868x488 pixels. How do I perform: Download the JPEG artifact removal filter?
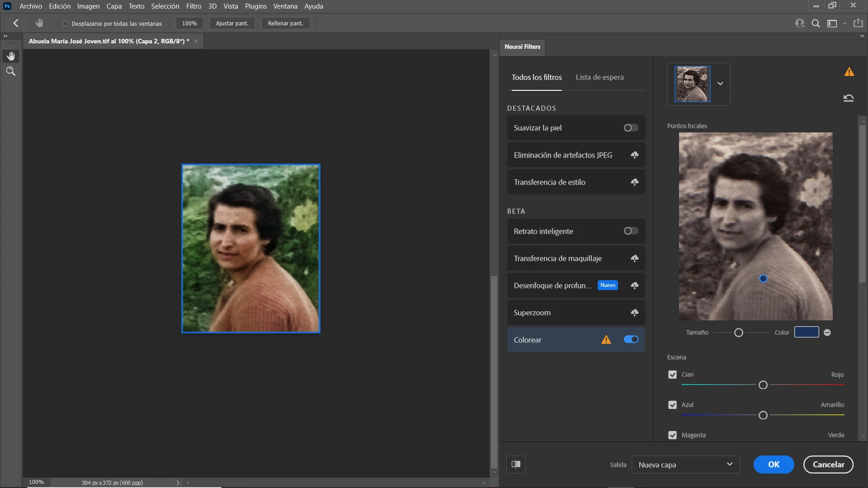(634, 155)
